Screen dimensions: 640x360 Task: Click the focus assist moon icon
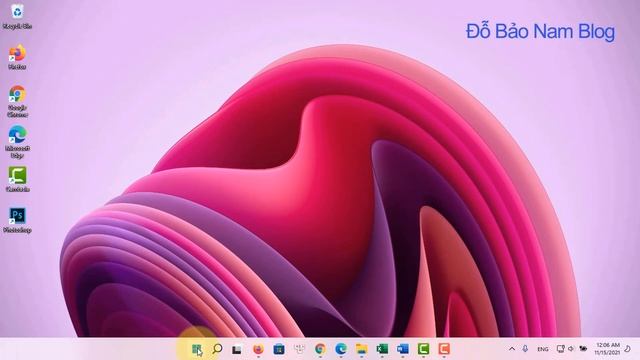[628, 349]
